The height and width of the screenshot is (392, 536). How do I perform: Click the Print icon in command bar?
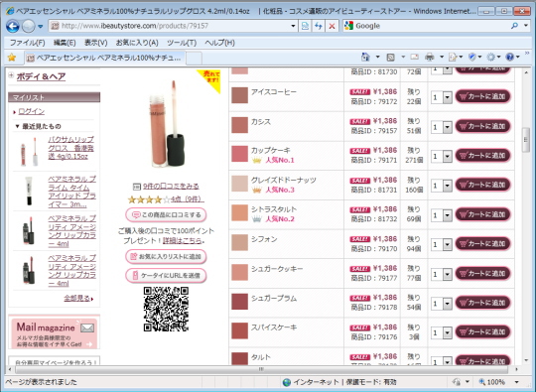[430, 58]
